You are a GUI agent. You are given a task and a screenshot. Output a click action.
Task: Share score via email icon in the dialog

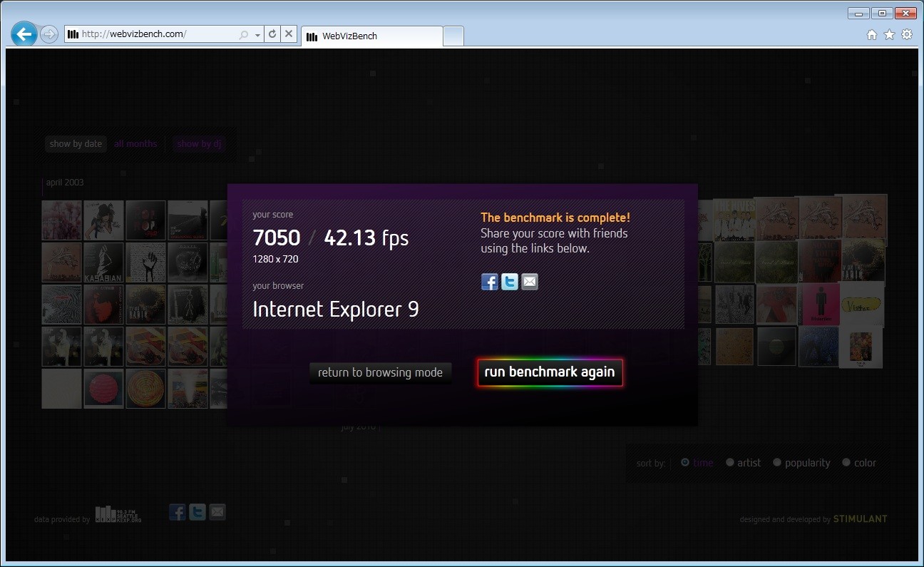tap(530, 282)
